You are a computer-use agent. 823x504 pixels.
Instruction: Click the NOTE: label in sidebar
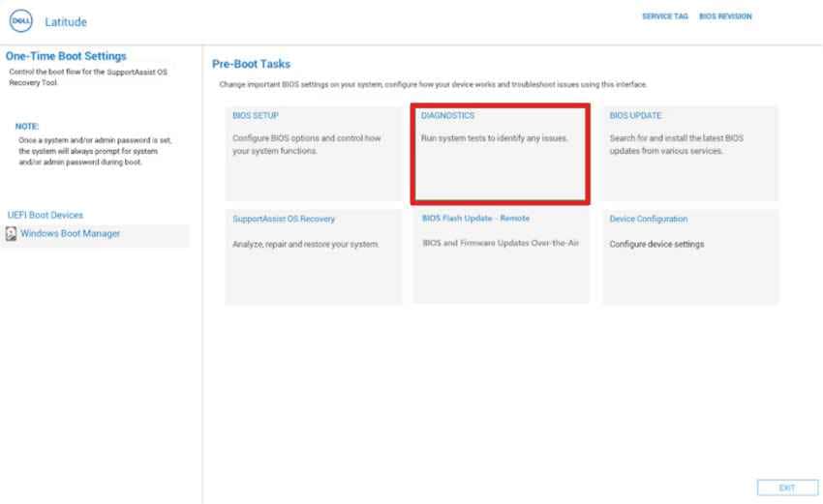click(27, 127)
